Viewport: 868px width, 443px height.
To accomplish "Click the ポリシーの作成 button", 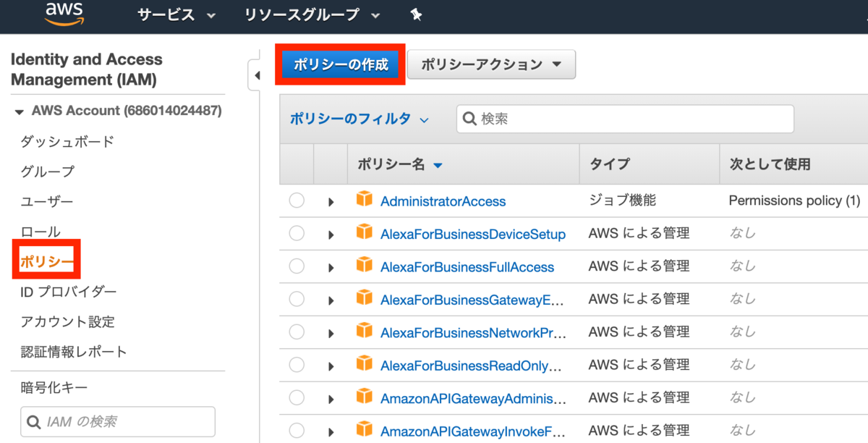I will pyautogui.click(x=341, y=64).
